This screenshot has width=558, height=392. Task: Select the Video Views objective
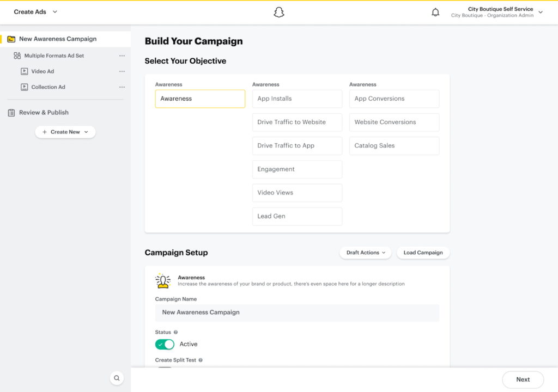point(297,193)
